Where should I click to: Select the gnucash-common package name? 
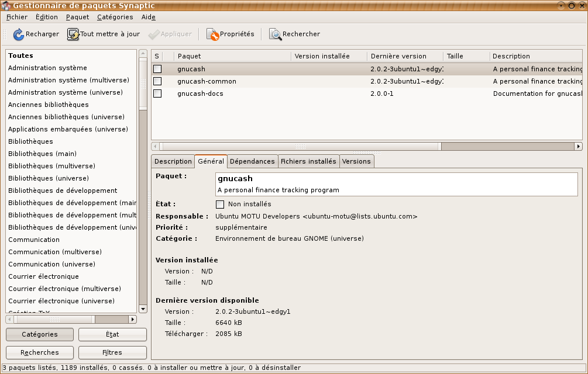coord(207,81)
